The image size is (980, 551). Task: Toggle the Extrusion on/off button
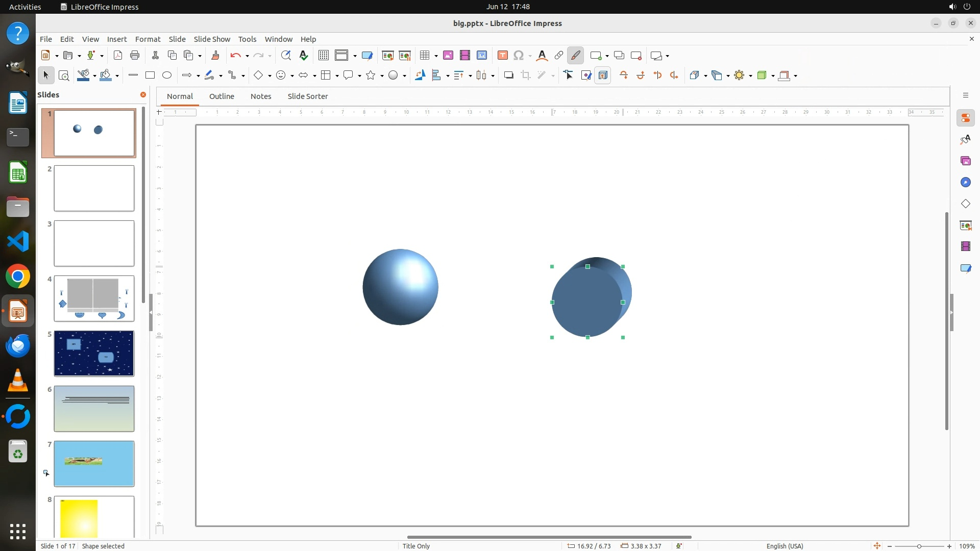pos(603,76)
